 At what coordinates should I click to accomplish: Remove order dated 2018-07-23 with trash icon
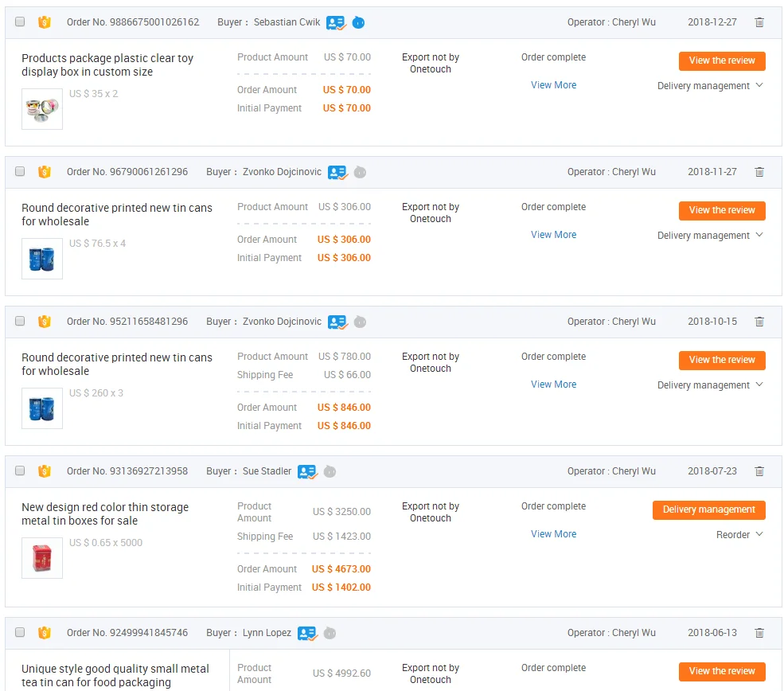[x=759, y=471]
